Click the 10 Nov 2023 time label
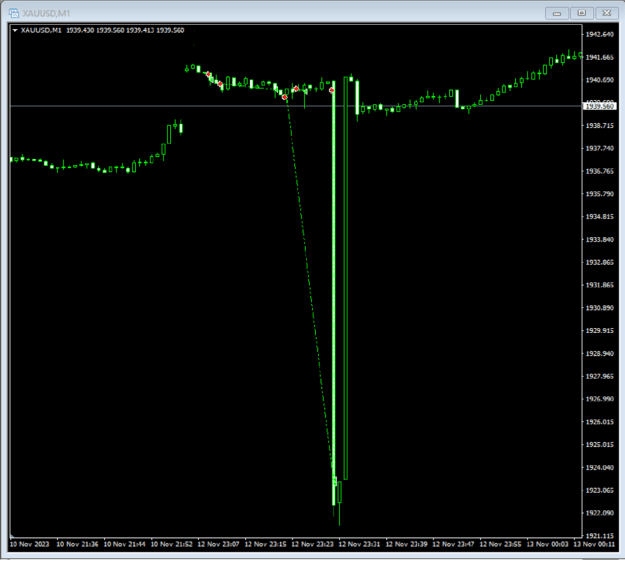 [29, 544]
